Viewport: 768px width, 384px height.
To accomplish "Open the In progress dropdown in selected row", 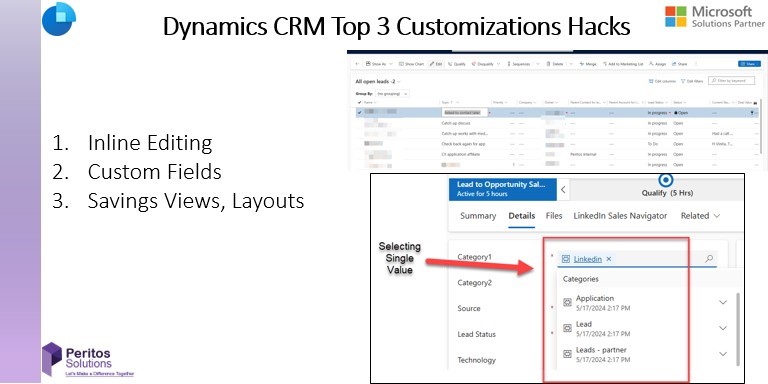I will [659, 113].
